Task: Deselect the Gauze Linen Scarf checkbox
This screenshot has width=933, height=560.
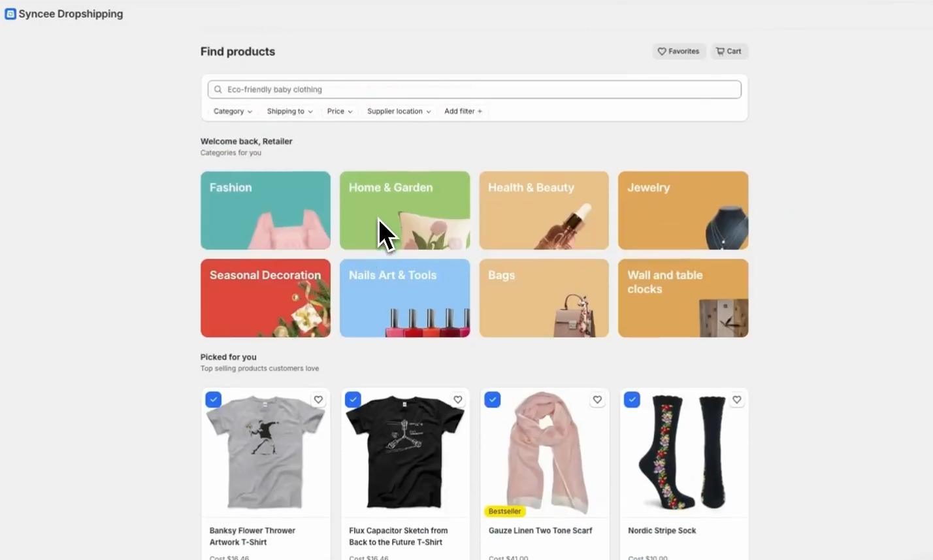Action: [x=492, y=399]
